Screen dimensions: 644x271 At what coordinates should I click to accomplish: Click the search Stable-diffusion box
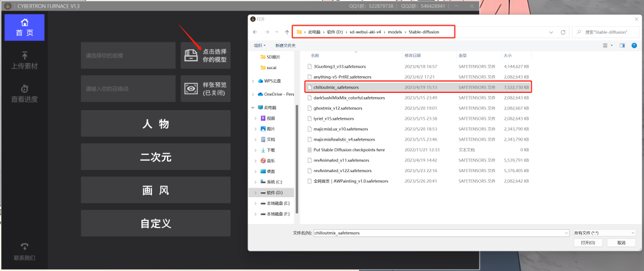pyautogui.click(x=605, y=32)
